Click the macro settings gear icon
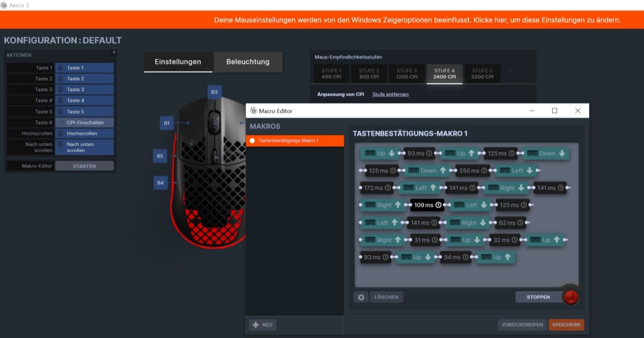644x338 pixels. [x=361, y=297]
